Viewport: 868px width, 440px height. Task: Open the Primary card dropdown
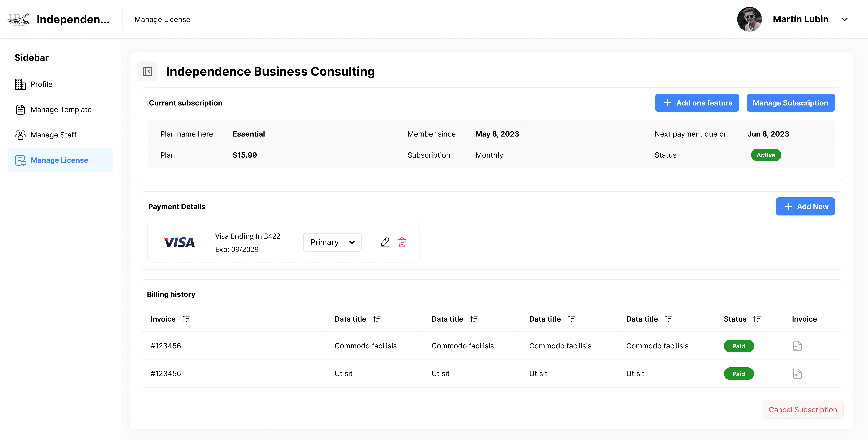(332, 242)
